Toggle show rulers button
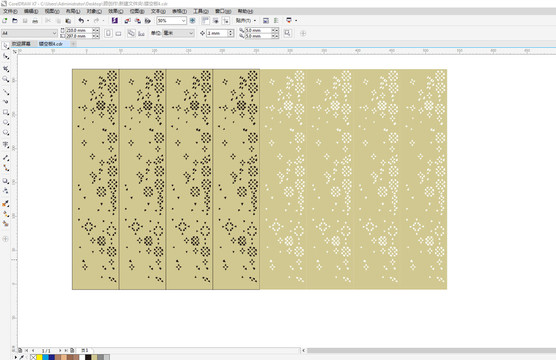Image resolution: width=556 pixels, height=360 pixels. pos(205,21)
